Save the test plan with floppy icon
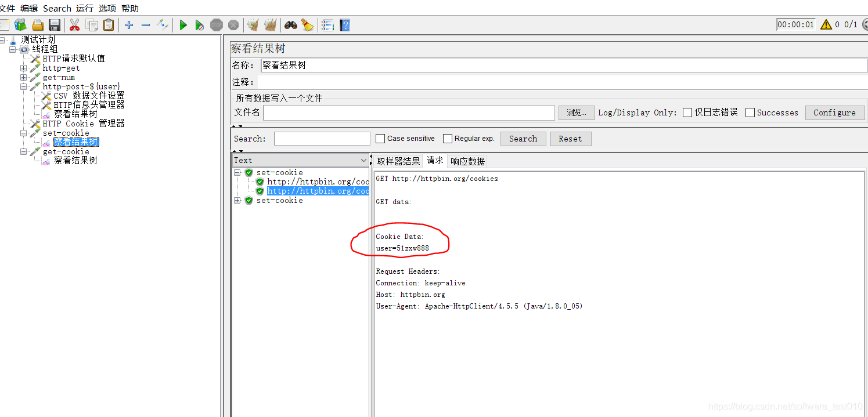This screenshot has height=417, width=868. point(55,25)
